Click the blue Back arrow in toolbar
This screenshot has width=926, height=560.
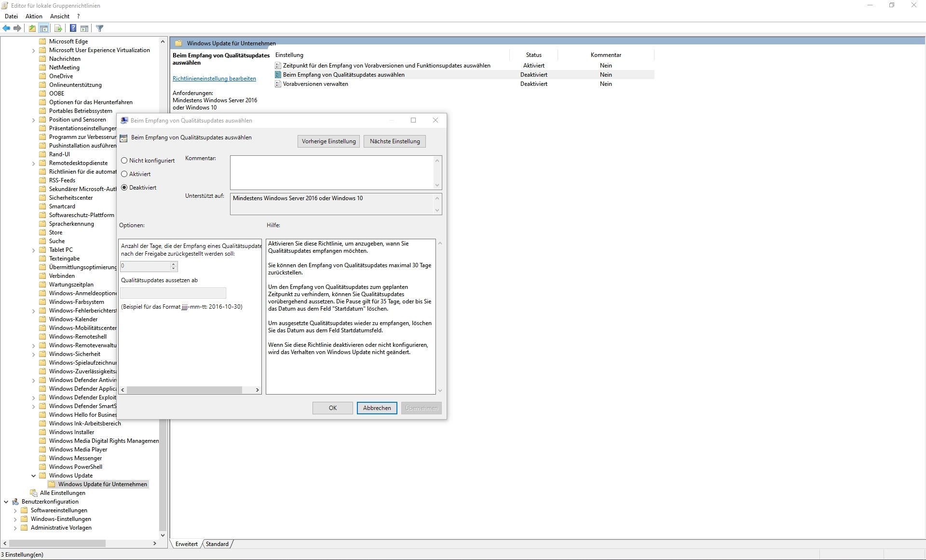click(6, 28)
